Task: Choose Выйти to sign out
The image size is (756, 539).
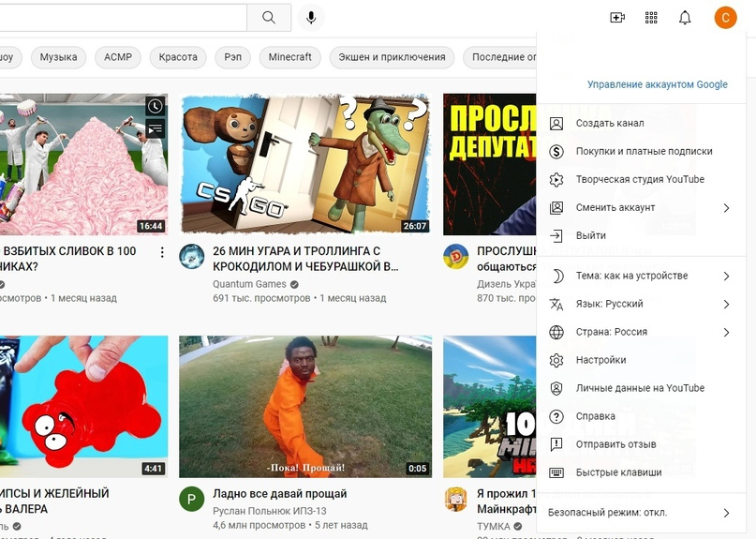Action: (642, 235)
